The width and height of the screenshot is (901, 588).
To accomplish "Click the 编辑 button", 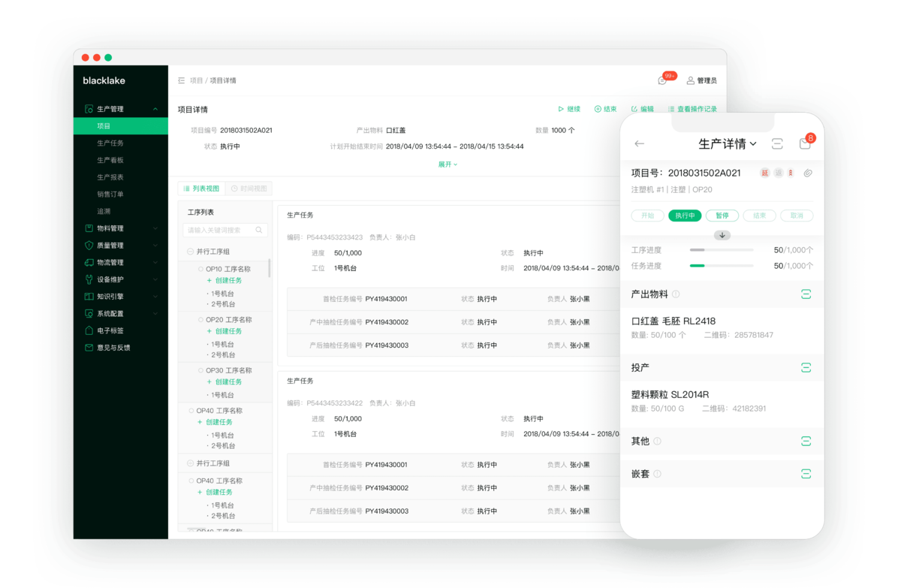I will pos(642,109).
